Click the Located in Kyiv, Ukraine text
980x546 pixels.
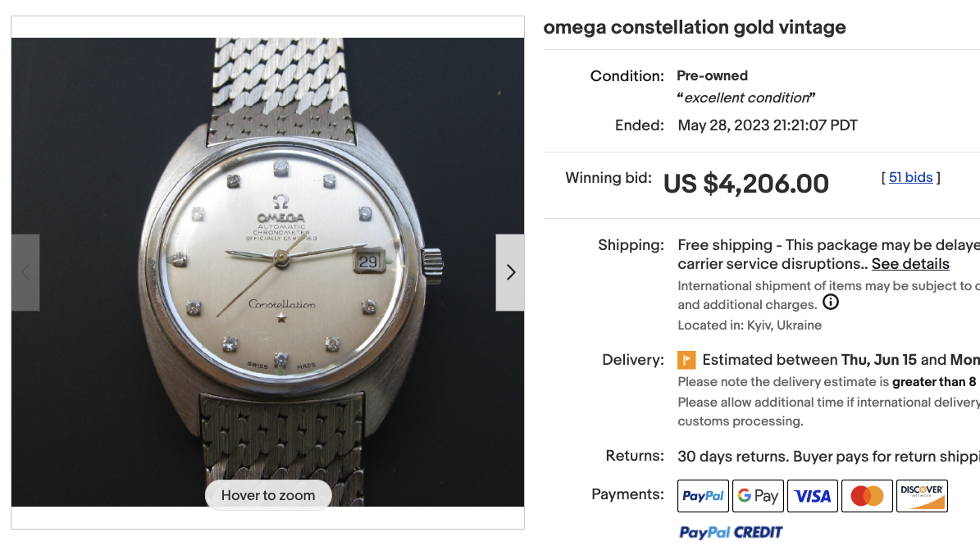coord(750,325)
